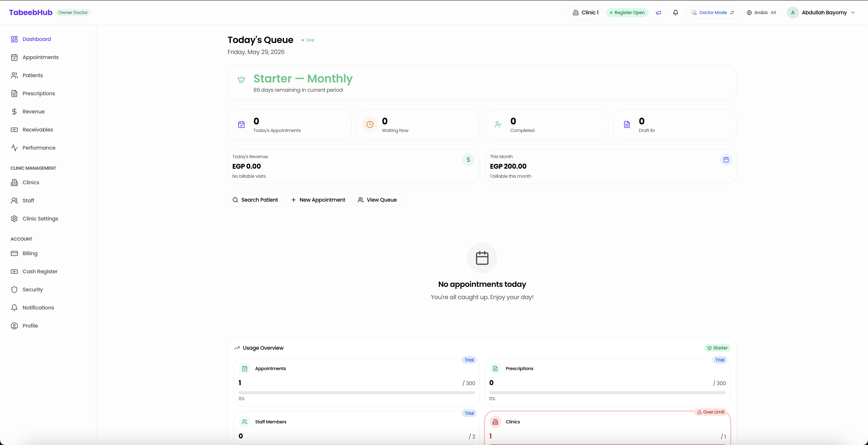Click the announcements megaphone icon
The image size is (868, 445).
pyautogui.click(x=658, y=13)
